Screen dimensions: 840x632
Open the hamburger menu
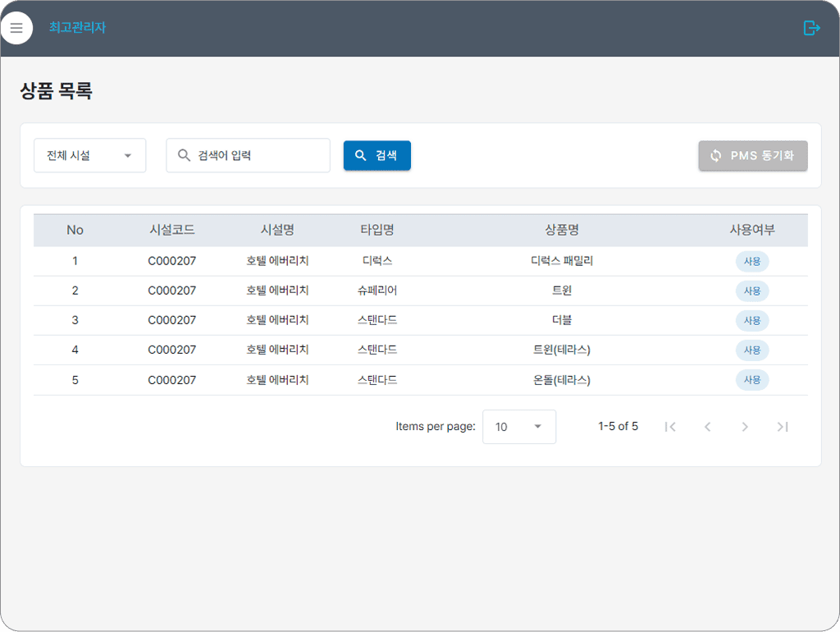point(16,28)
